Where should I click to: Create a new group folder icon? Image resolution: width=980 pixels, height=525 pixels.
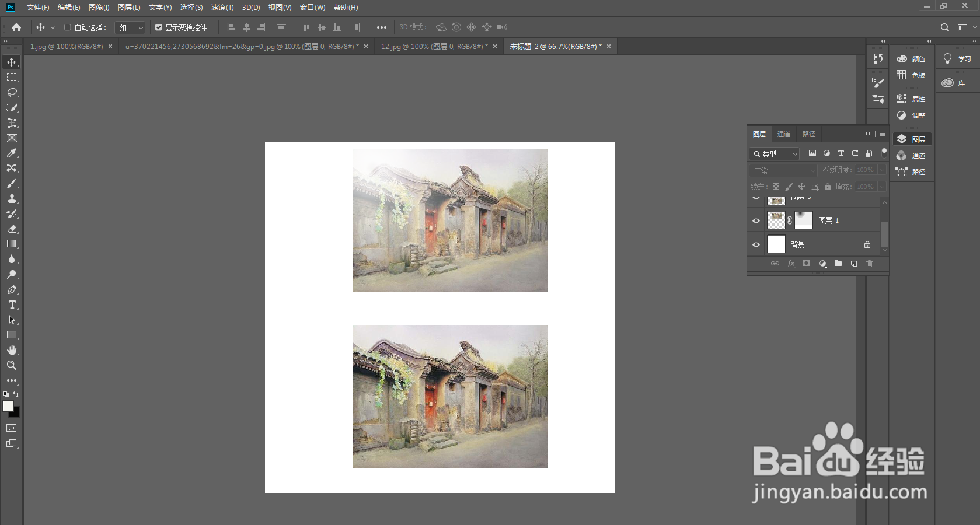click(838, 264)
